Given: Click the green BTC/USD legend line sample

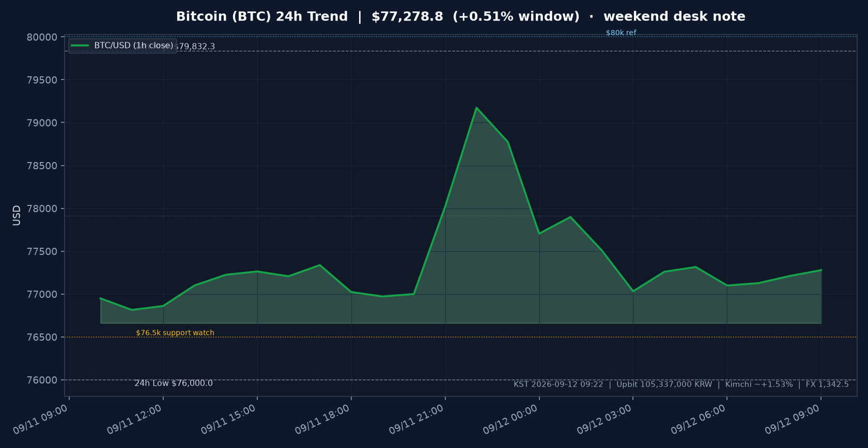Looking at the screenshot, I should (x=80, y=45).
